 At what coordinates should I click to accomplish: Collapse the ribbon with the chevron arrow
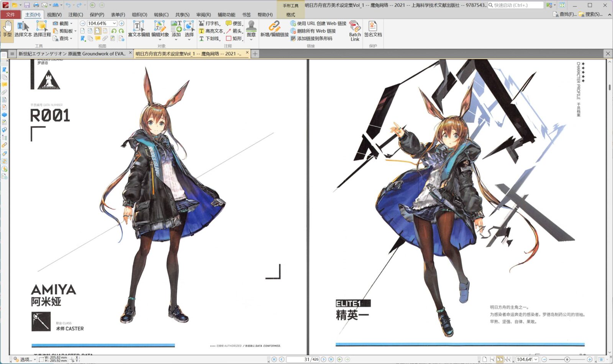[610, 15]
